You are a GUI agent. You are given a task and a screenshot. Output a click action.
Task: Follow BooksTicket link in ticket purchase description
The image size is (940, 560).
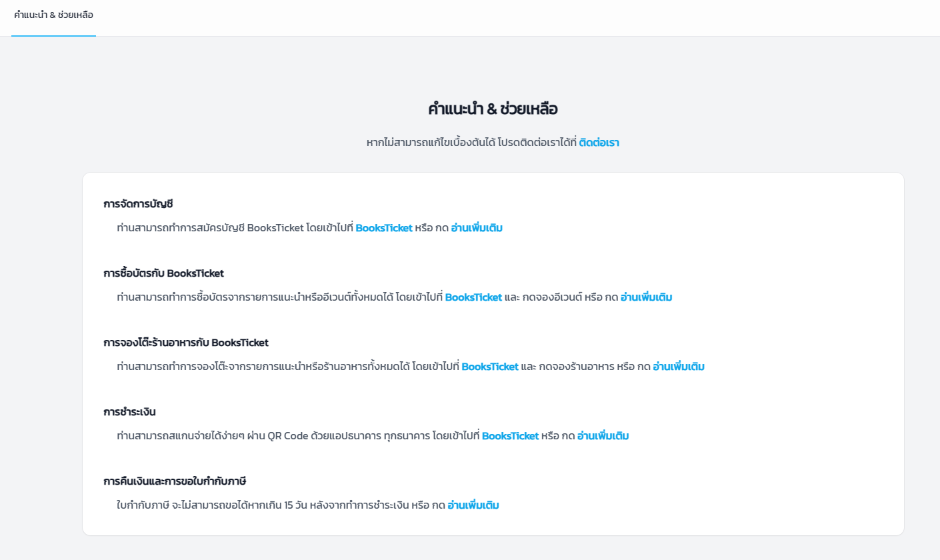pyautogui.click(x=473, y=297)
